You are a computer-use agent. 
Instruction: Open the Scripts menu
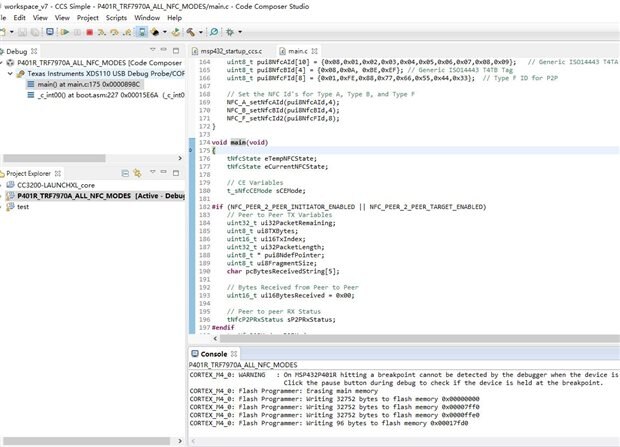[x=116, y=17]
